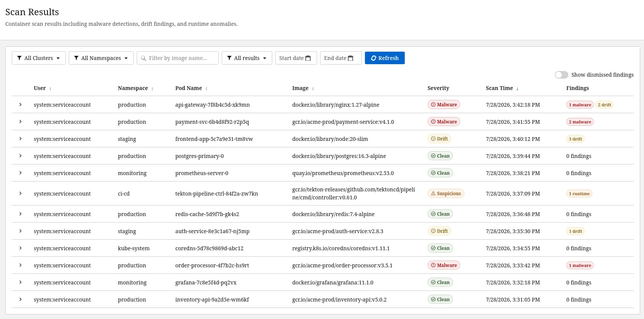644x319 pixels.
Task: Expand the coredns-5d78c9869d-abc12 row
Action: click(21, 248)
